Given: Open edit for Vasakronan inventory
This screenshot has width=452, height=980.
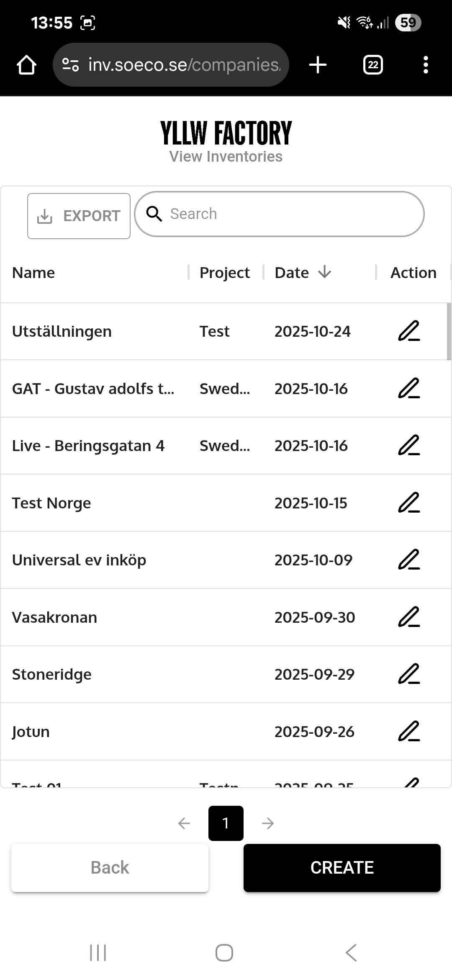Looking at the screenshot, I should tap(408, 617).
